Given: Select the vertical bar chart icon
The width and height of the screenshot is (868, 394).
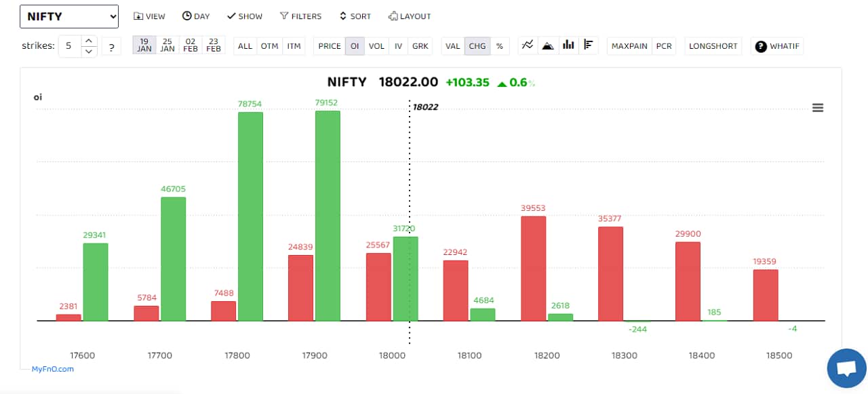Looking at the screenshot, I should click(x=568, y=45).
